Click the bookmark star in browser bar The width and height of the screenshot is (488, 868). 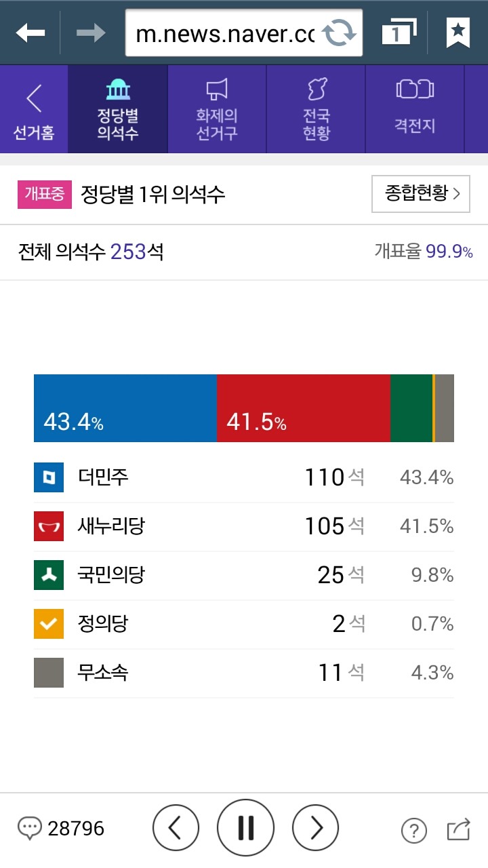(x=458, y=30)
